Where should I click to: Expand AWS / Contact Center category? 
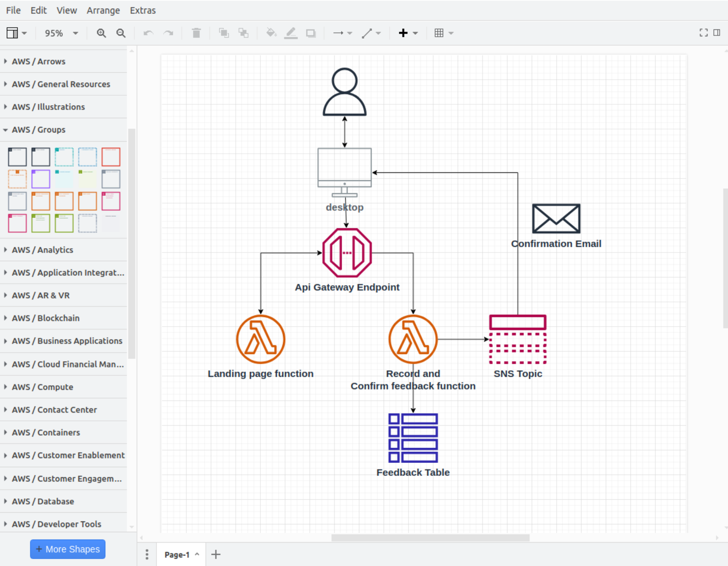63,410
